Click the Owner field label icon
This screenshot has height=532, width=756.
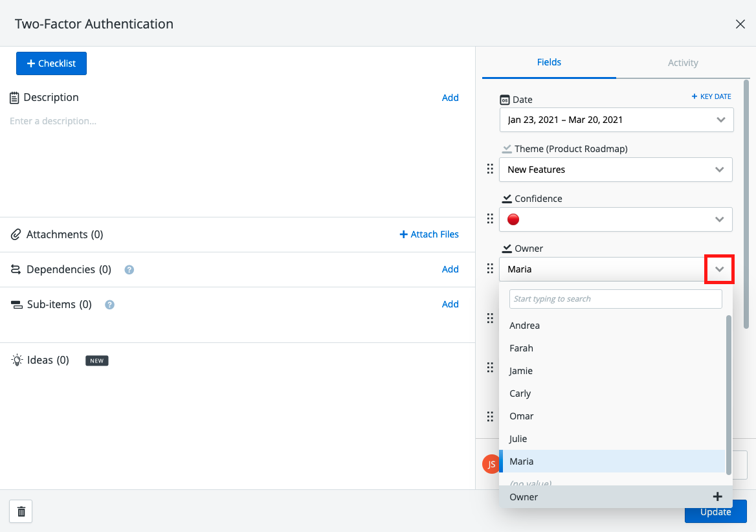point(507,249)
